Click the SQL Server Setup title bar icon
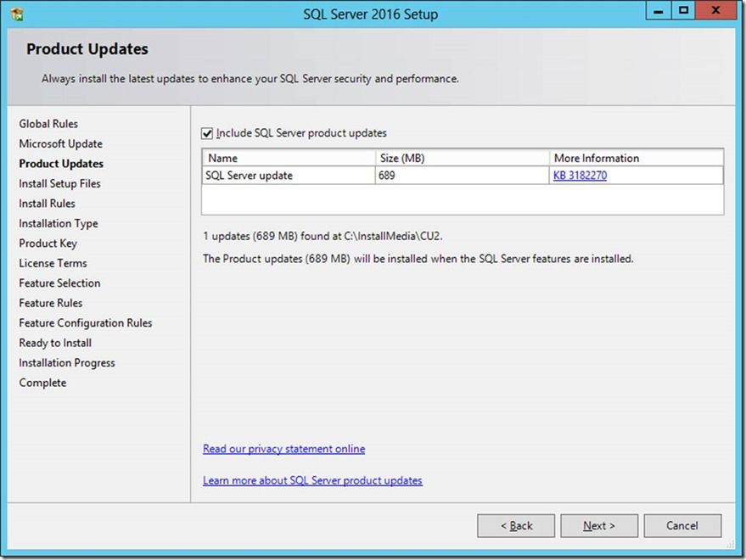The width and height of the screenshot is (746, 560). point(17,14)
